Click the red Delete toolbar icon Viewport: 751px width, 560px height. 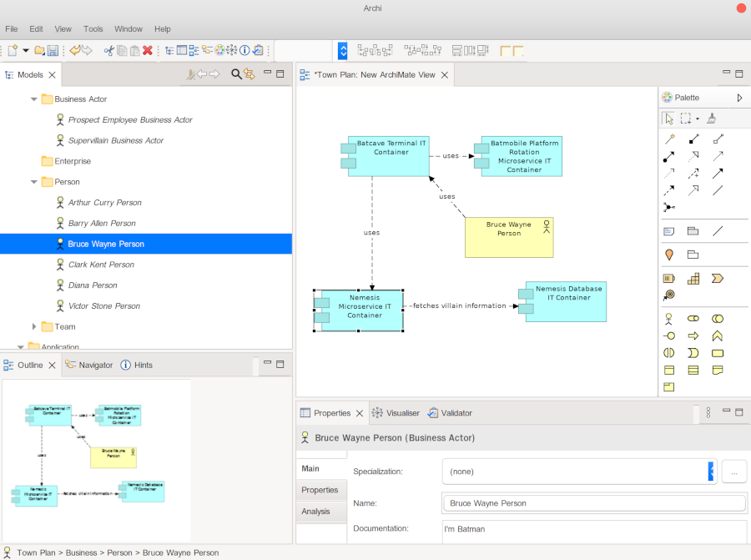coord(148,50)
